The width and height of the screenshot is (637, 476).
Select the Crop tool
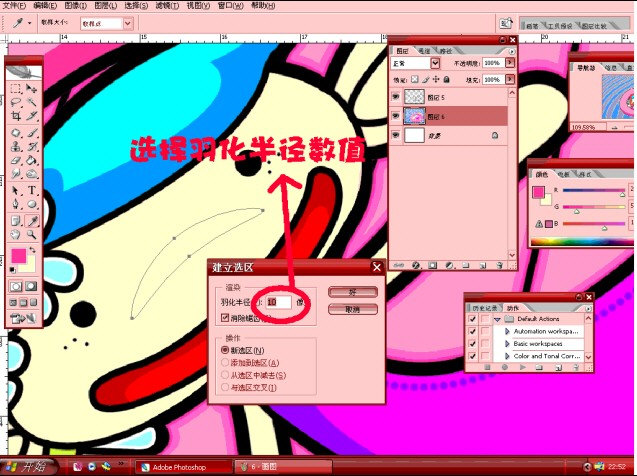click(x=16, y=116)
